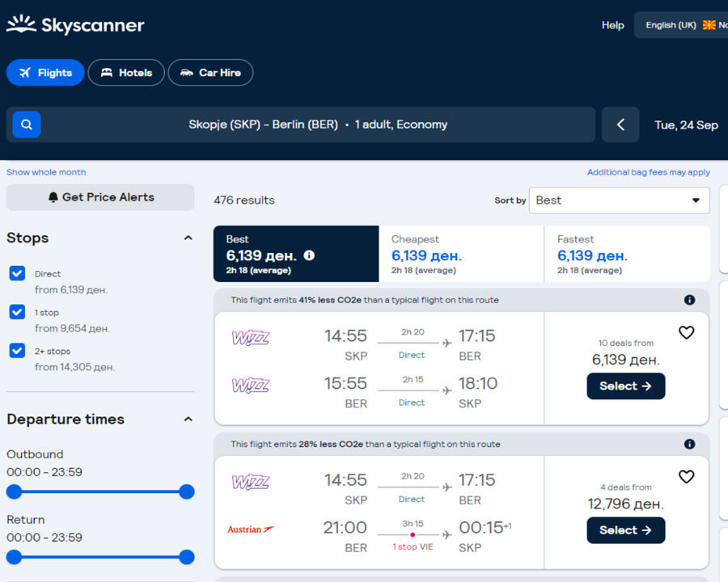Collapse the Departure times section

pos(188,419)
